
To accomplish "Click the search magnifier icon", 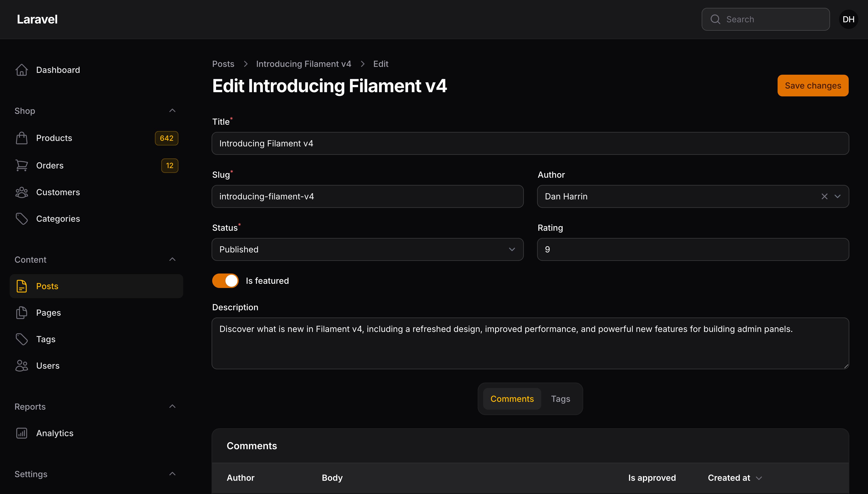I will click(715, 19).
